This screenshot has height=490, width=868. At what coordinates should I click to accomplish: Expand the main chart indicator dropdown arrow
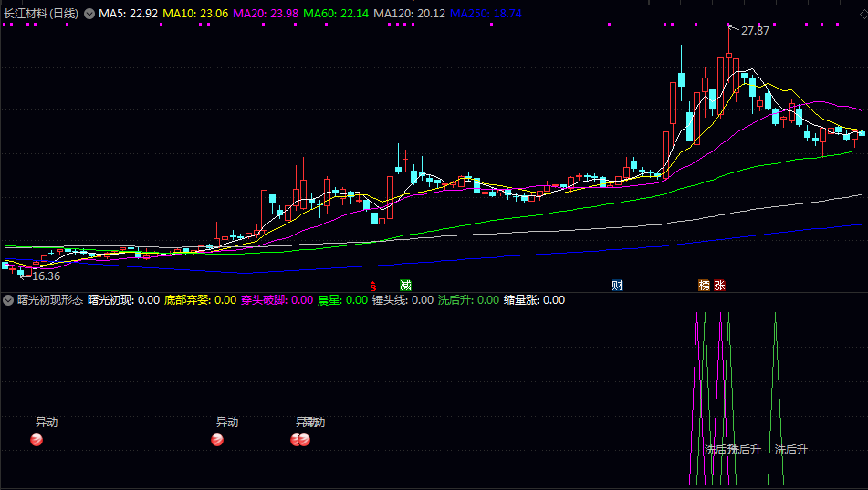(x=89, y=14)
